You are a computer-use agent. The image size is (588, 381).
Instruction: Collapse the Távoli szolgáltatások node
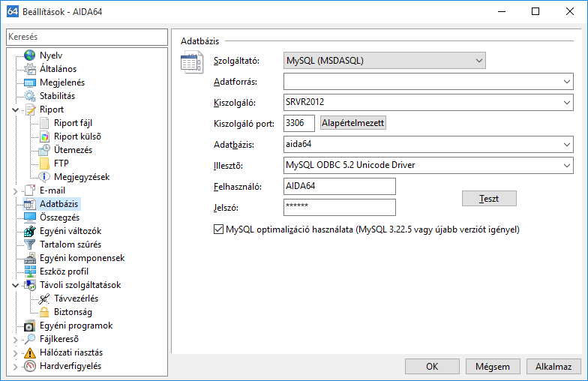pyautogui.click(x=15, y=285)
